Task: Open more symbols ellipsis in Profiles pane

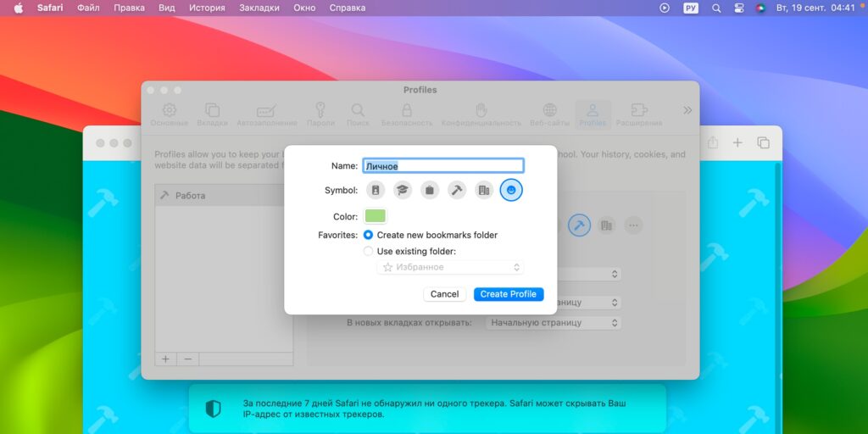Action: (634, 225)
